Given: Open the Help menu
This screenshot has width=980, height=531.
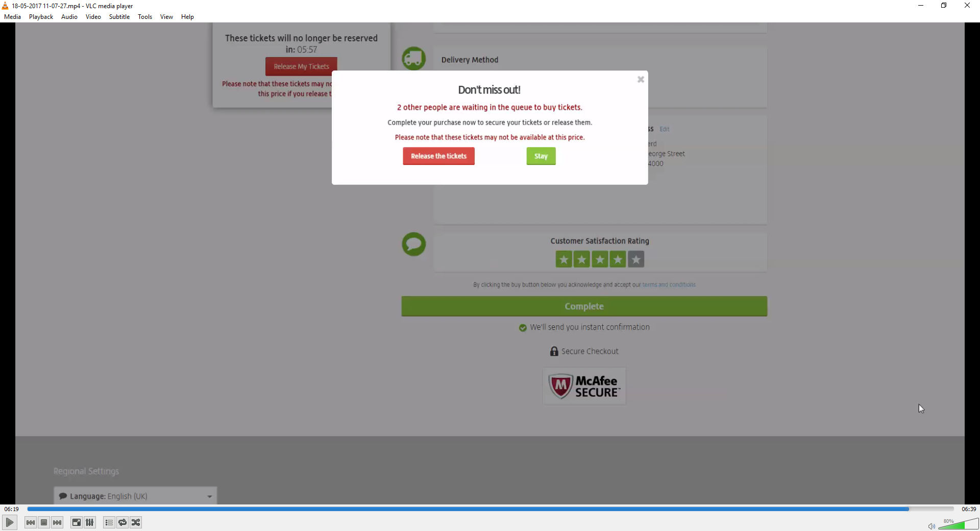Looking at the screenshot, I should click(187, 17).
